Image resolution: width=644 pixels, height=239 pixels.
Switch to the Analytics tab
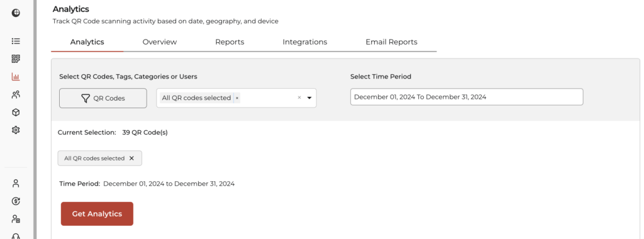pyautogui.click(x=87, y=42)
